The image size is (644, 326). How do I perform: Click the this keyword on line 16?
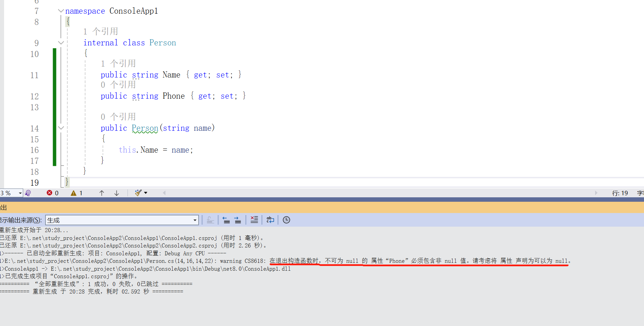click(x=127, y=150)
